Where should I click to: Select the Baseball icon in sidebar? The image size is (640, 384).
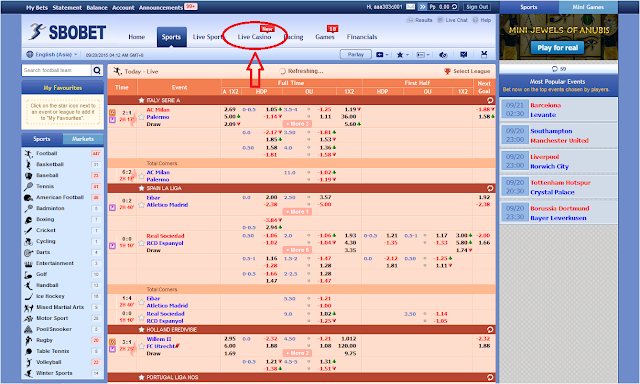click(x=28, y=175)
